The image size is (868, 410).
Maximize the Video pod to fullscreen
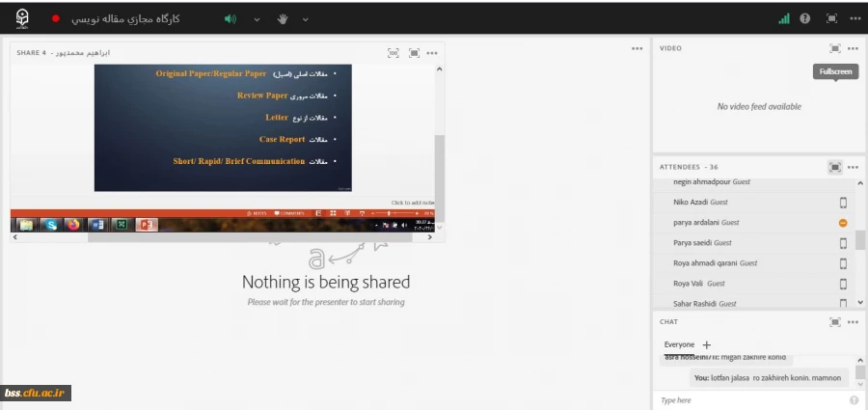pyautogui.click(x=835, y=48)
